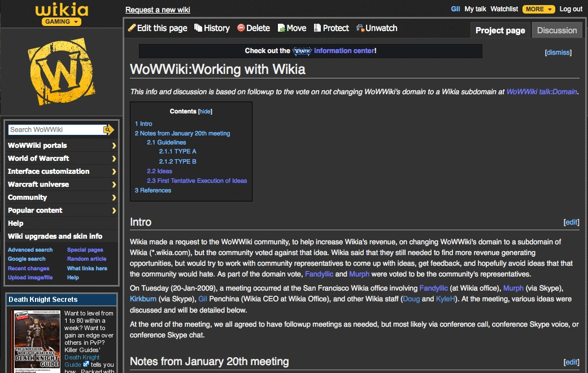Open Random article
This screenshot has height=373, width=588.
click(86, 259)
